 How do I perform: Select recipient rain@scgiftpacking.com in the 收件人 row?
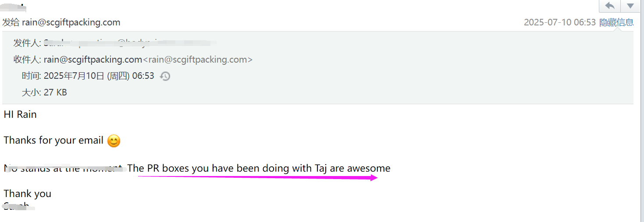93,60
